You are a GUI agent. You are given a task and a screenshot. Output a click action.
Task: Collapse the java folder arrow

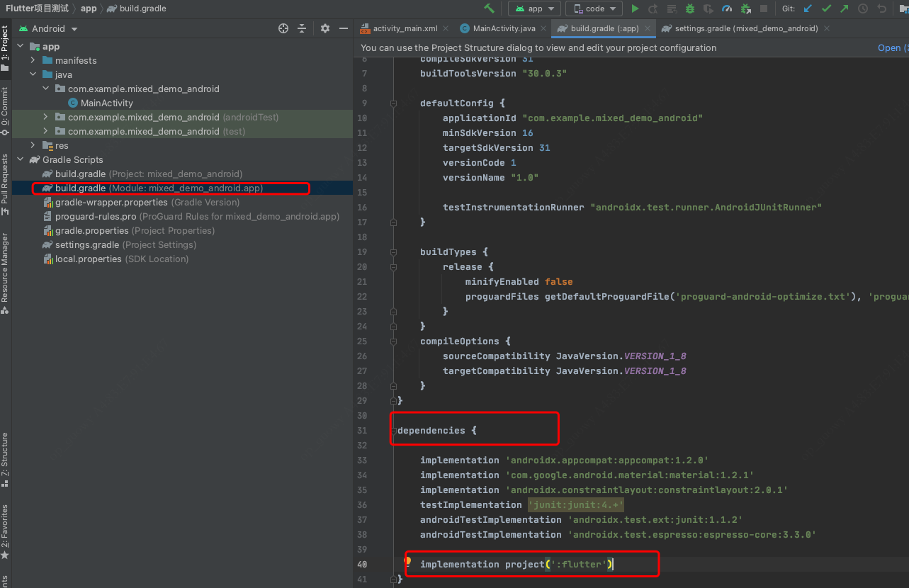click(33, 74)
